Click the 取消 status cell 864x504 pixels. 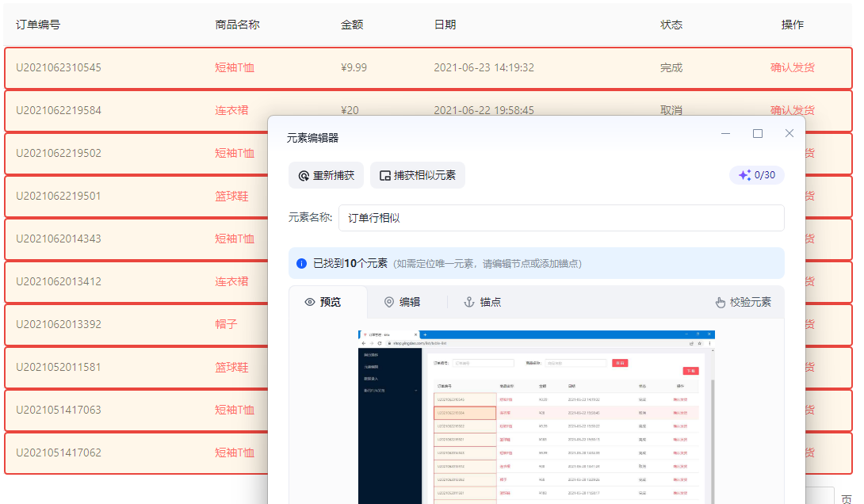(671, 109)
